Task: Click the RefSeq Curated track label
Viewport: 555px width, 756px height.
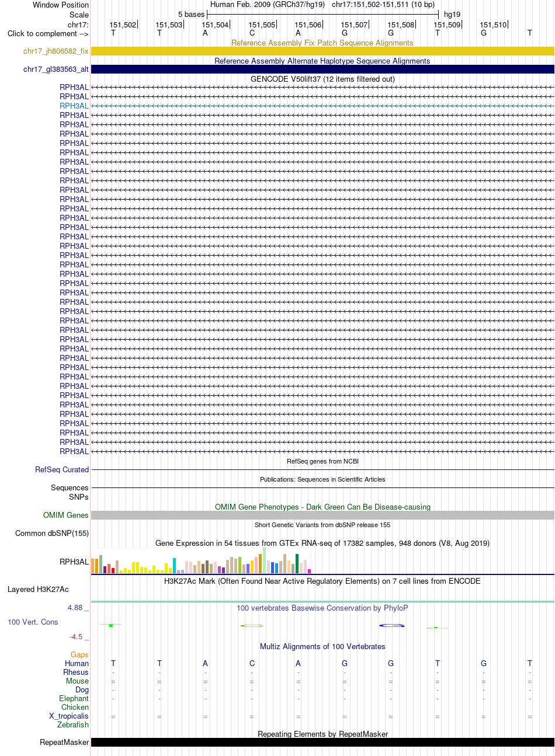Action: click(62, 469)
